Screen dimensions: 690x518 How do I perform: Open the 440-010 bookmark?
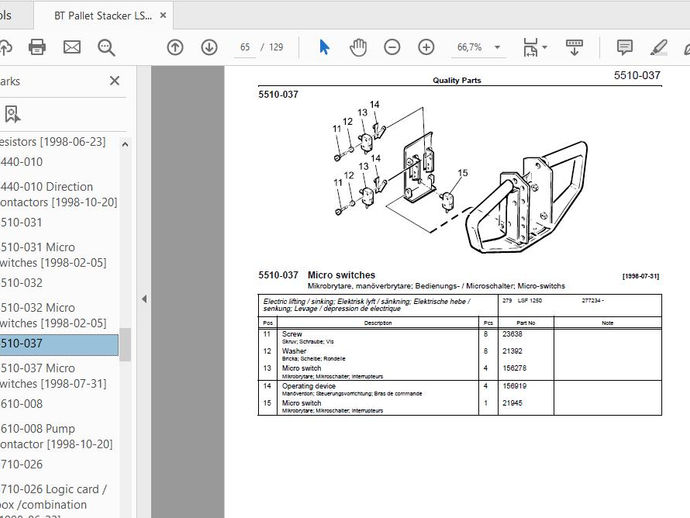[22, 162]
